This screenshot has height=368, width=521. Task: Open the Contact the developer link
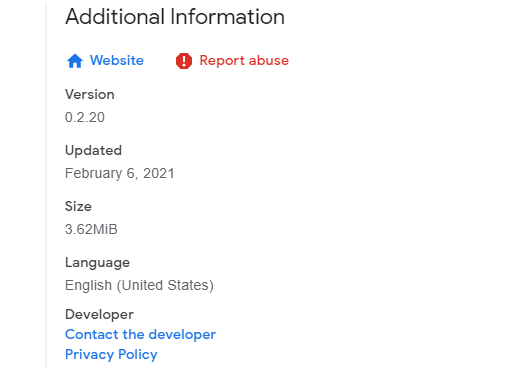pos(140,334)
